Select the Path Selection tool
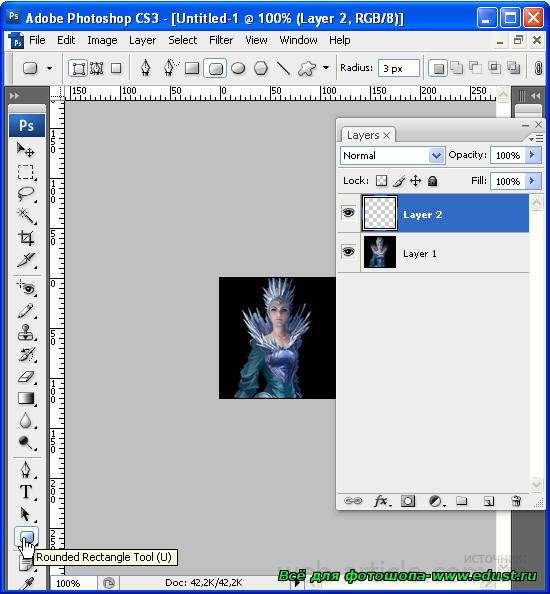Image resolution: width=550 pixels, height=594 pixels. pos(26,514)
